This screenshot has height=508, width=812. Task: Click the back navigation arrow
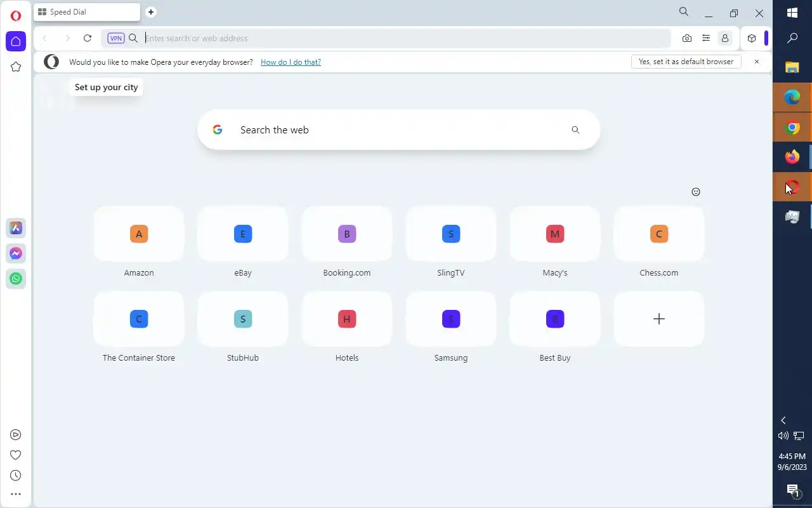(44, 38)
